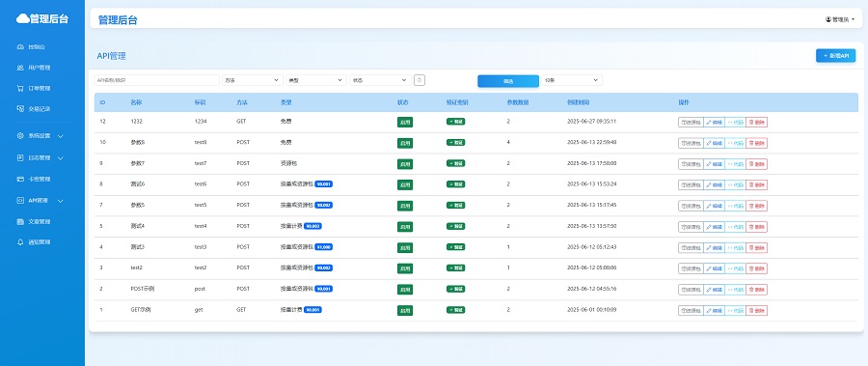Image resolution: width=868 pixels, height=366 pixels.
Task: Toggle the 启用 status badge for 测试4
Action: (405, 227)
